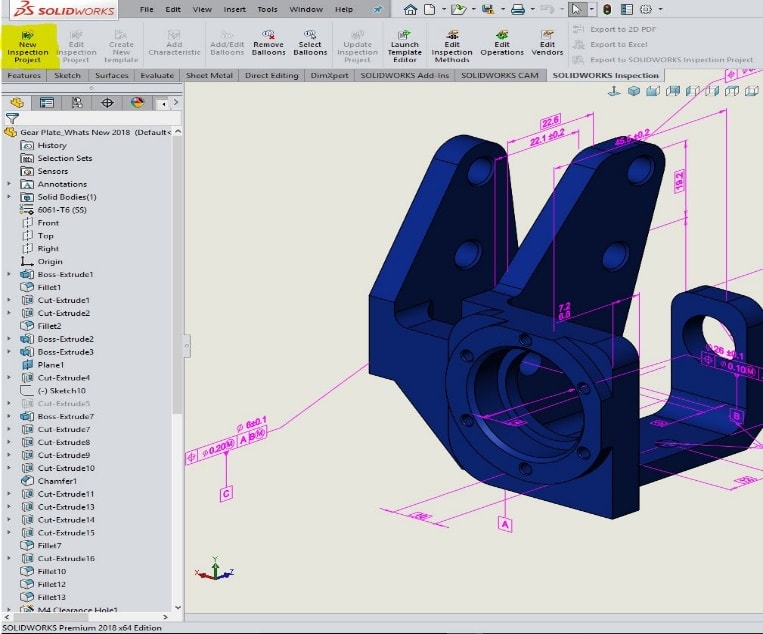763x634 pixels.
Task: Click the Print icon
Action: (x=518, y=9)
